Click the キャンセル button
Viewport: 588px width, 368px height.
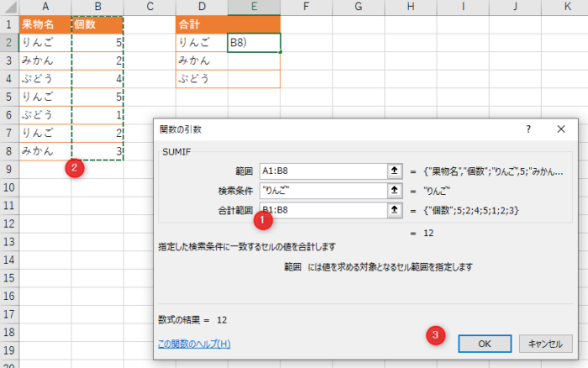(x=546, y=343)
